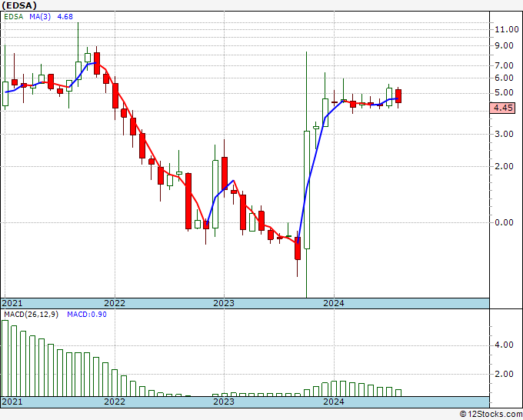Click the (EDSA) chart title
This screenshot has width=523, height=420.
click(x=19, y=5)
